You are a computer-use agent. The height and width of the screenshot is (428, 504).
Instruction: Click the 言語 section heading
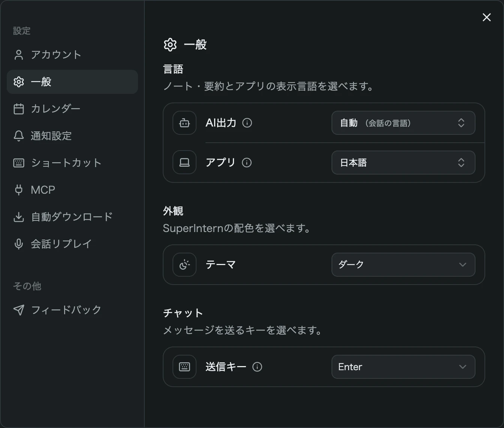[x=173, y=69]
